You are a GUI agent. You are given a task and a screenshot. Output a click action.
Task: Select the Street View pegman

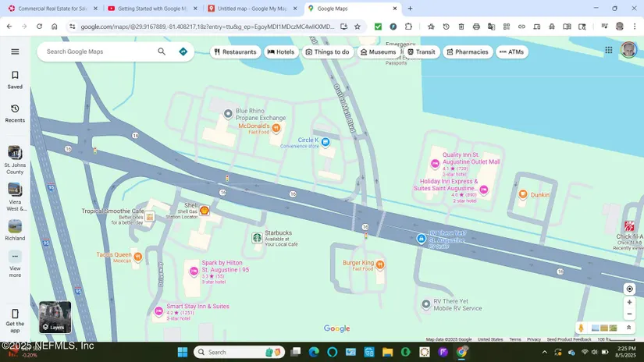tap(581, 328)
